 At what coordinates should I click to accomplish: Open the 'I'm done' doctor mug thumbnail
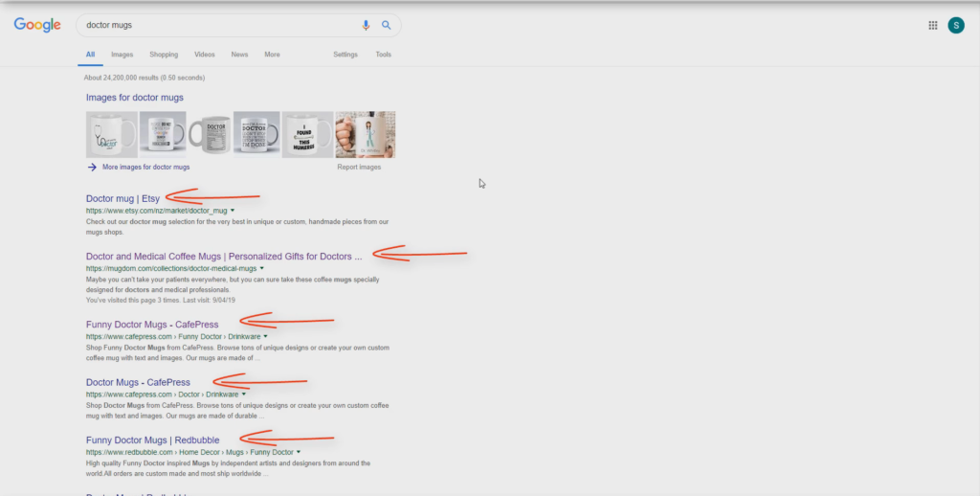[x=256, y=134]
